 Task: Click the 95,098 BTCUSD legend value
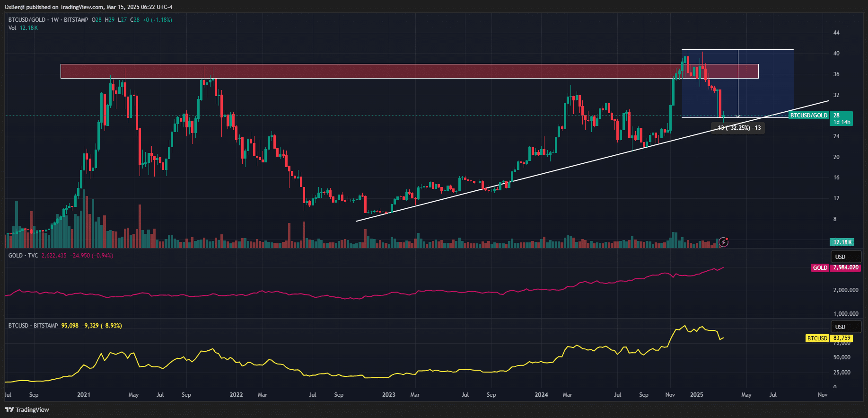point(70,326)
